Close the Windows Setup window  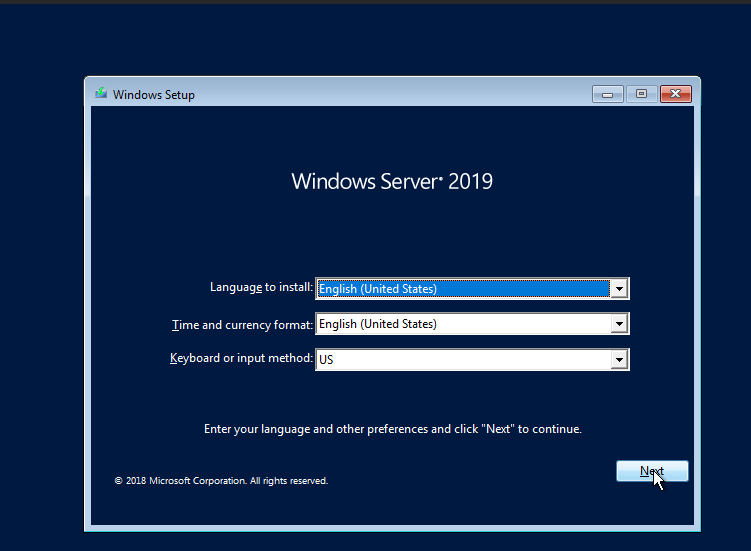[x=676, y=94]
